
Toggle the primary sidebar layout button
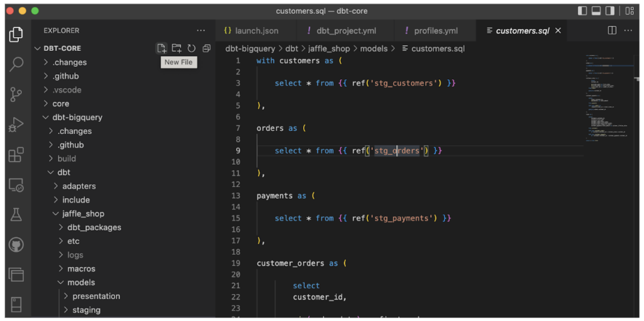click(582, 11)
